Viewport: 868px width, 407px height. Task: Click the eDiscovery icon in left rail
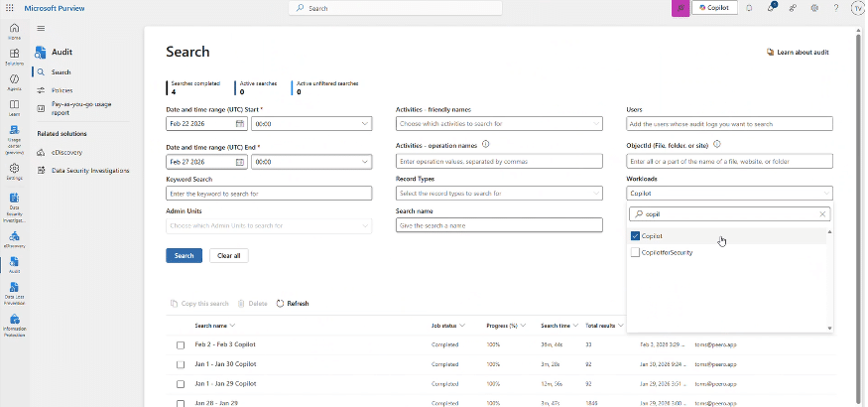tap(14, 238)
